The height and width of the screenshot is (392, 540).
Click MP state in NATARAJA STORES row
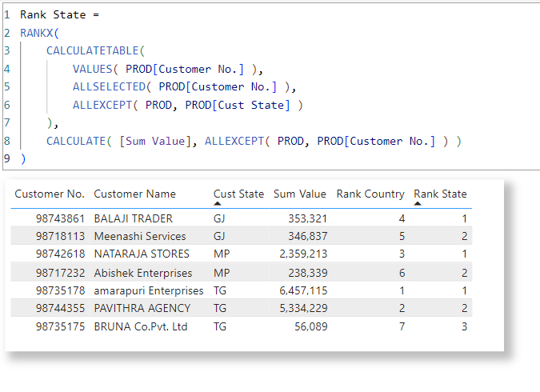click(x=222, y=254)
